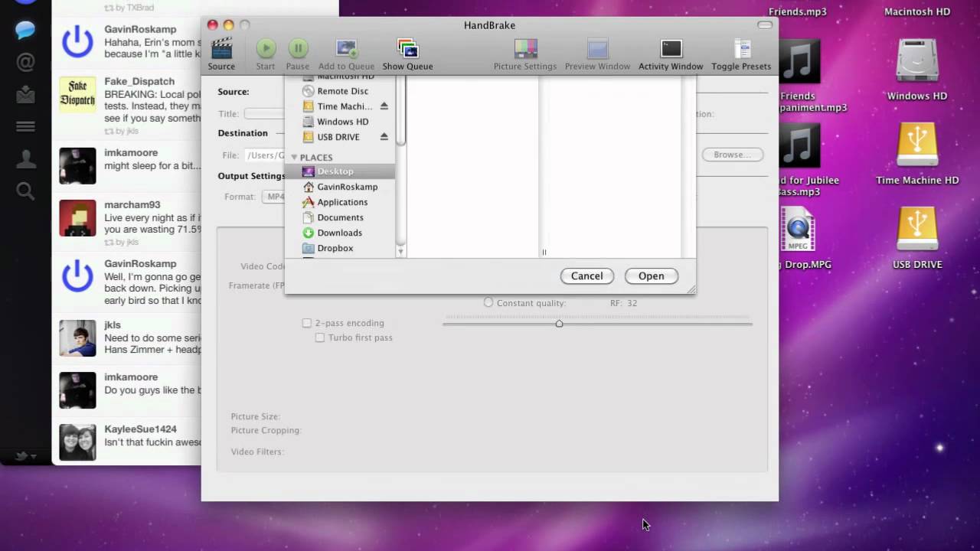Collapse the PLACES section triangle
Viewport: 980px width, 551px height.
point(294,158)
